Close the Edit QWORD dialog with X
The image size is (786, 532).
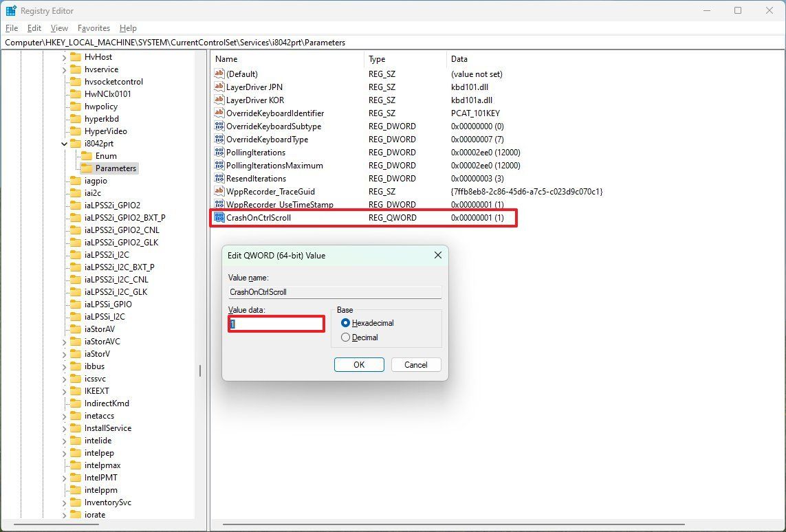pos(437,255)
